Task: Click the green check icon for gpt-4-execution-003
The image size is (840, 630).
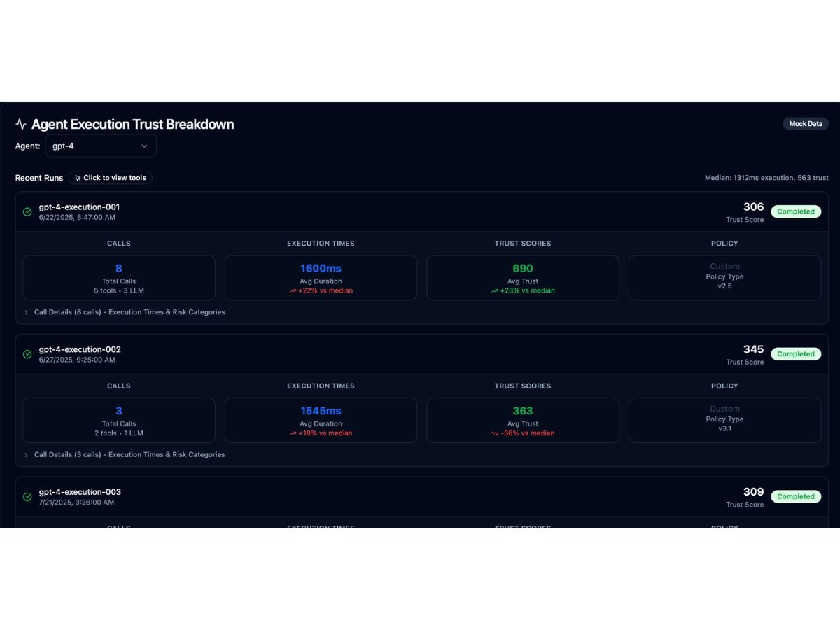Action: click(27, 497)
